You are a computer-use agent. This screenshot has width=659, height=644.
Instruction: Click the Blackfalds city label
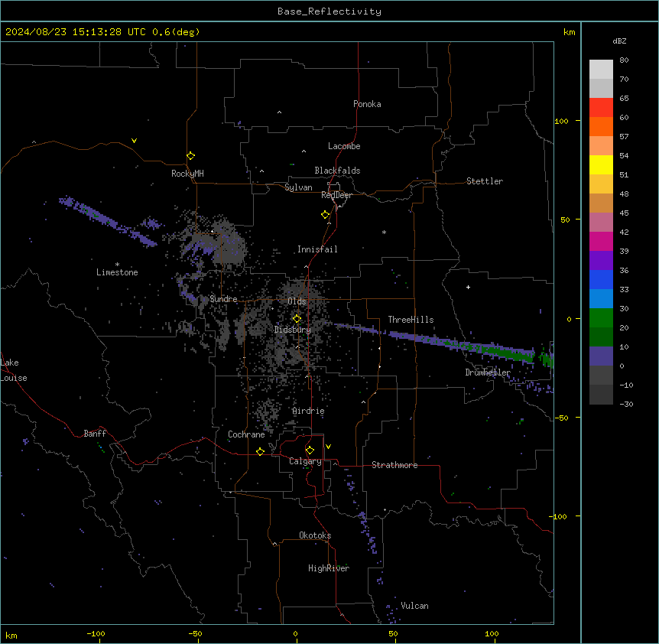[x=337, y=171]
